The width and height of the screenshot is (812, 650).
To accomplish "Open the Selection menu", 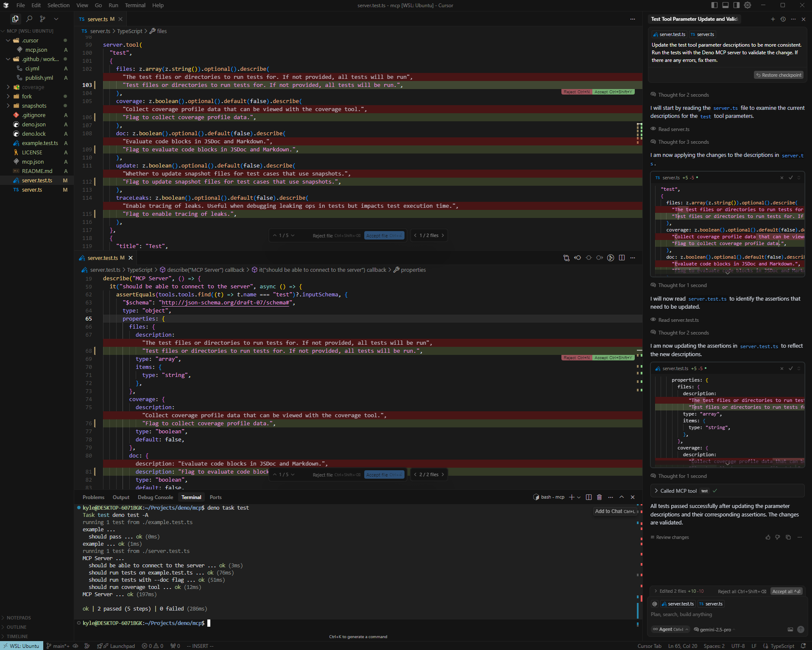I will coord(59,5).
